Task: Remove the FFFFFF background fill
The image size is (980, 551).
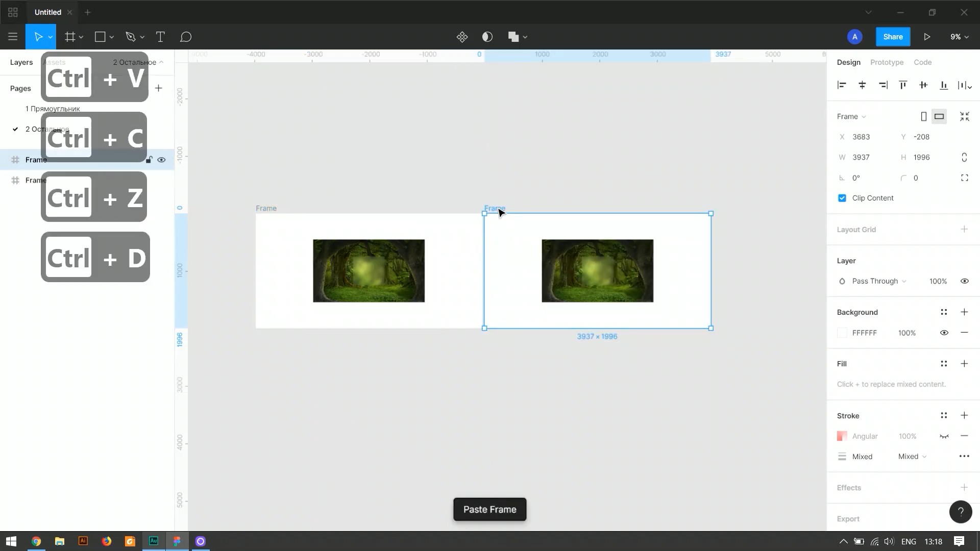Action: click(964, 333)
